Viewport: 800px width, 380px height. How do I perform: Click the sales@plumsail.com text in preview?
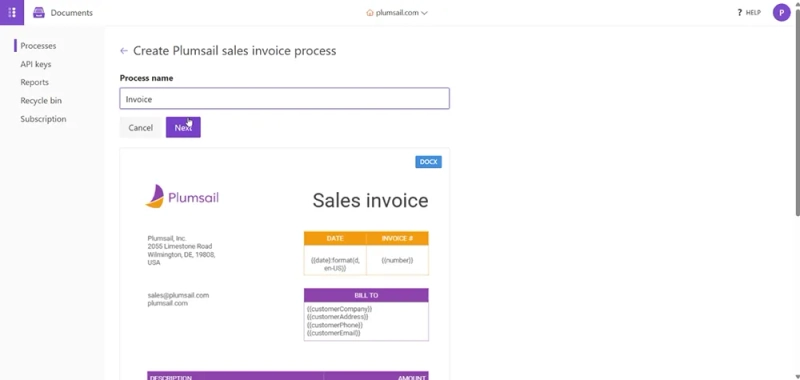pos(178,295)
